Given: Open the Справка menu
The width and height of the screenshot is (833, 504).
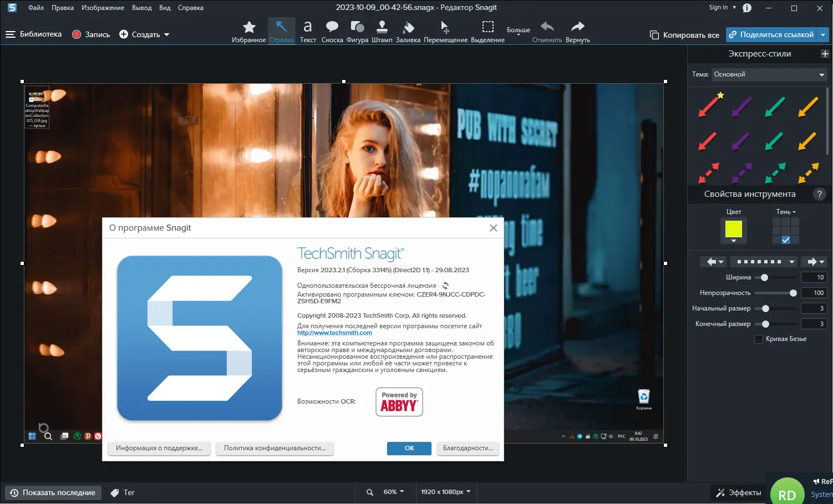Looking at the screenshot, I should click(190, 8).
